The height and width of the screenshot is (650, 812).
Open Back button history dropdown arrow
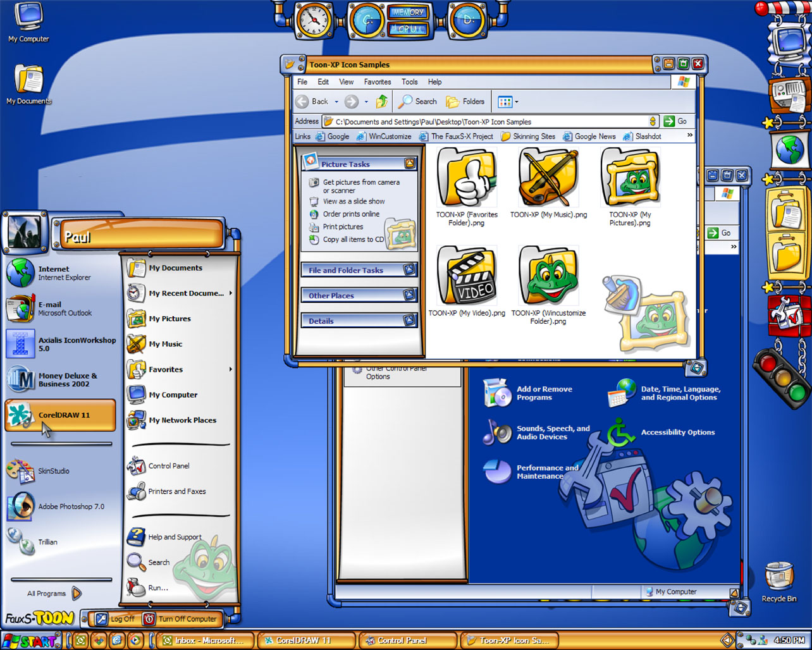336,102
